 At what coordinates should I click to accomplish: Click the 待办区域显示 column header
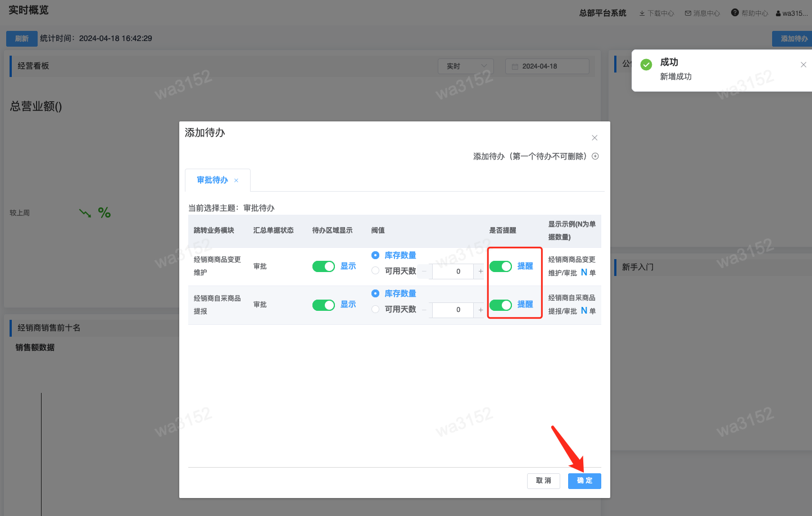click(333, 230)
